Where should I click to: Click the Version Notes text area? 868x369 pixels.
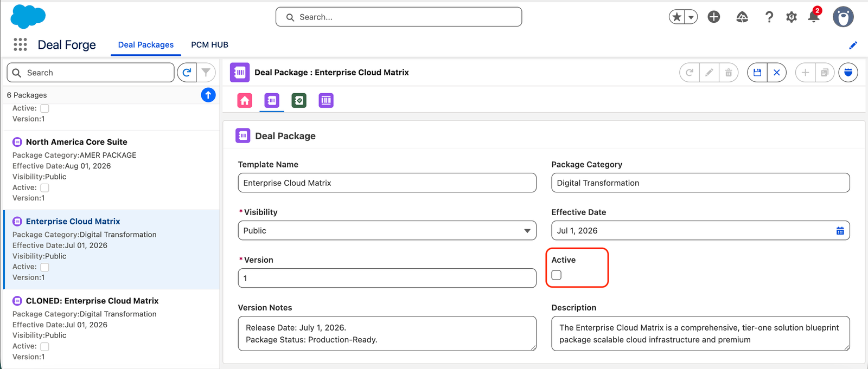(387, 334)
